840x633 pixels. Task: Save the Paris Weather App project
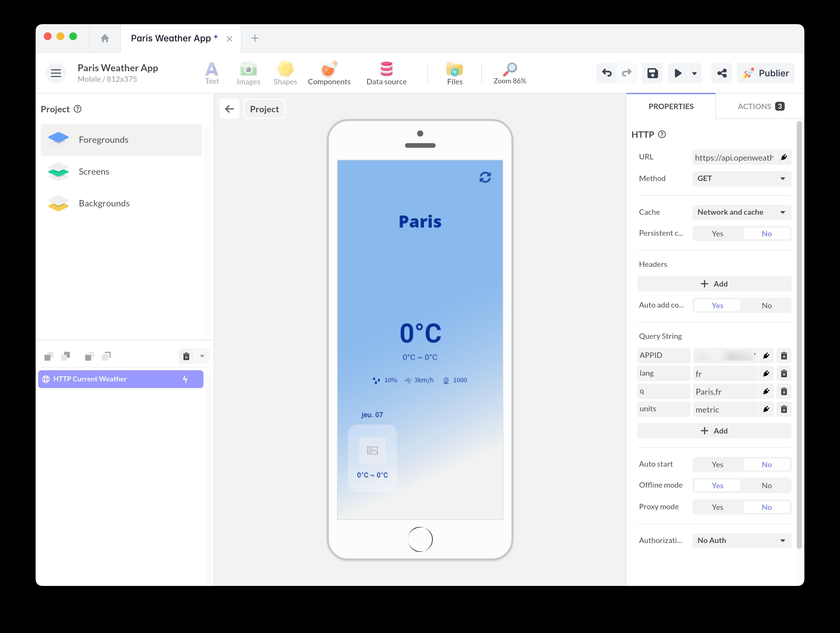tap(652, 73)
